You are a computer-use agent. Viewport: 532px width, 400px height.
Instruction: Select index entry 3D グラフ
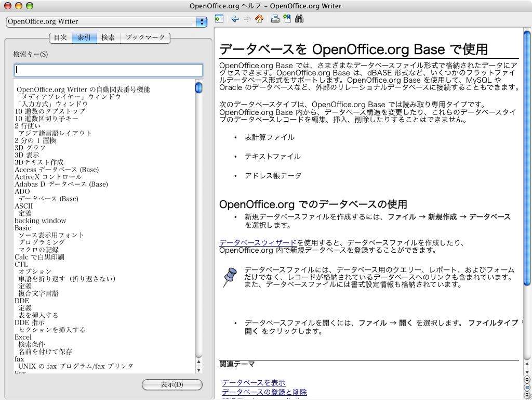pyautogui.click(x=30, y=148)
